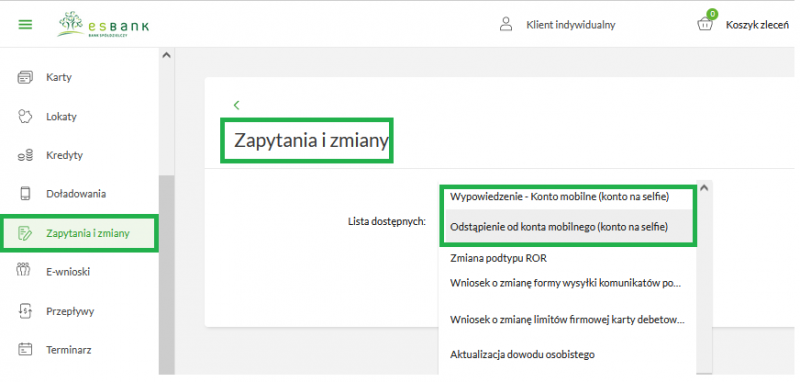Click the Karty card icon
800x382 pixels.
pos(25,78)
